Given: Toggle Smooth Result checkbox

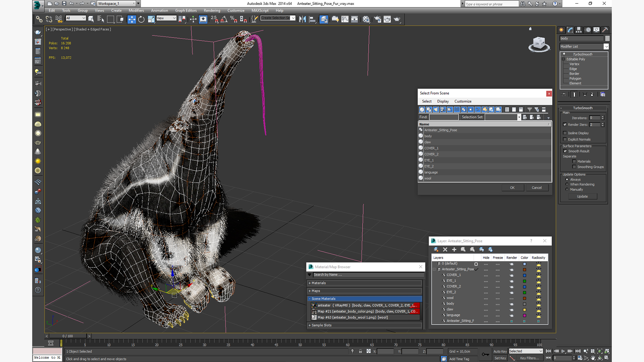Looking at the screenshot, I should tap(565, 151).
